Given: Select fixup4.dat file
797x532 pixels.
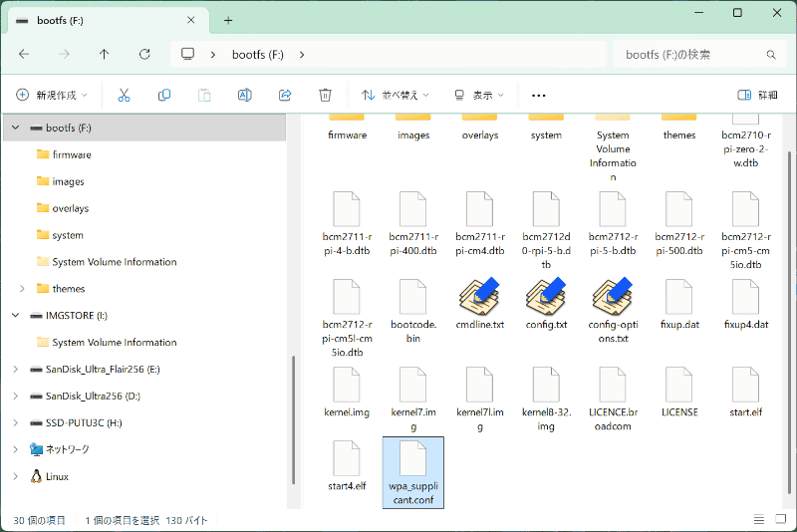Looking at the screenshot, I should (x=745, y=304).
